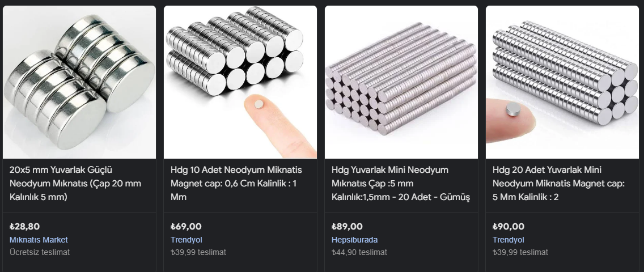The image size is (644, 272).
Task: Select the Trendyol seller under the ₺69,00 price
Action: pos(187,240)
